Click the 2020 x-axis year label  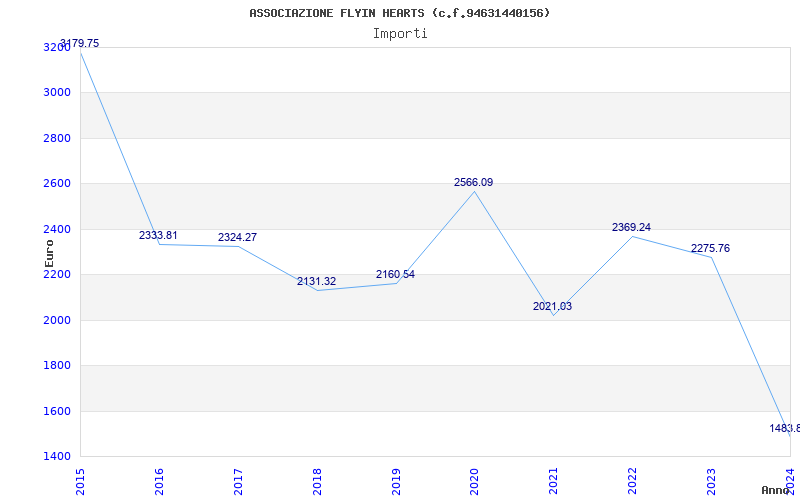(x=474, y=481)
